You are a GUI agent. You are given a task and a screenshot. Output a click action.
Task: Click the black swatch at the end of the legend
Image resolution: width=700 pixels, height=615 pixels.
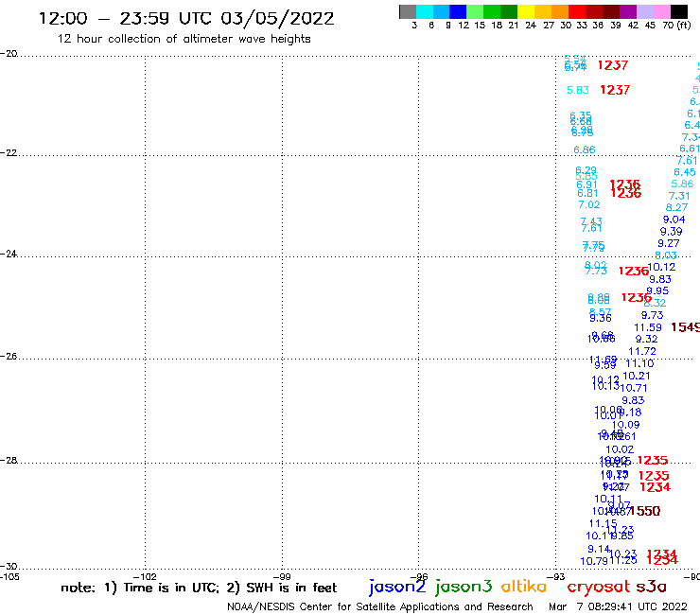coord(678,11)
